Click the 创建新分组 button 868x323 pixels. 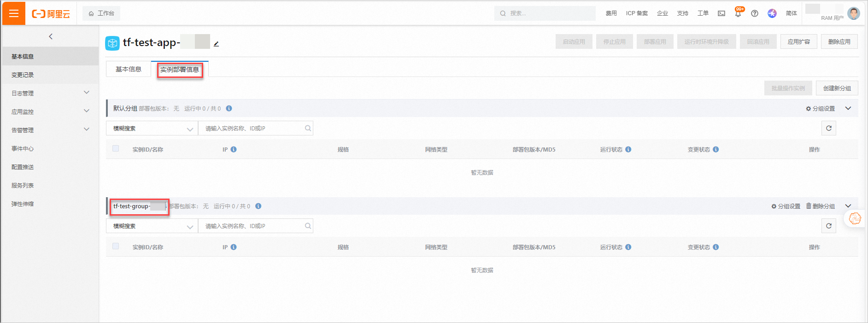coord(837,88)
